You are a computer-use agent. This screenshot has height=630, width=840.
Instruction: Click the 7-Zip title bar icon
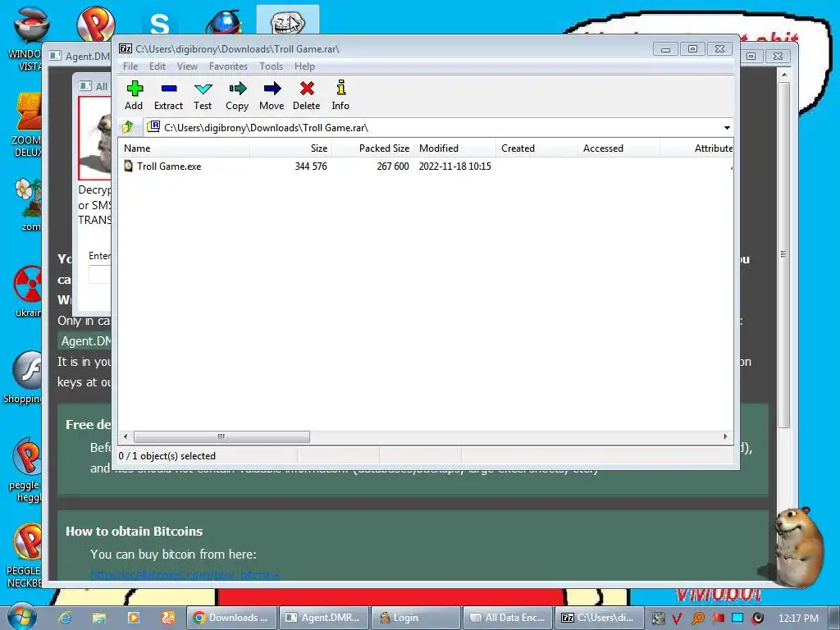click(x=126, y=48)
